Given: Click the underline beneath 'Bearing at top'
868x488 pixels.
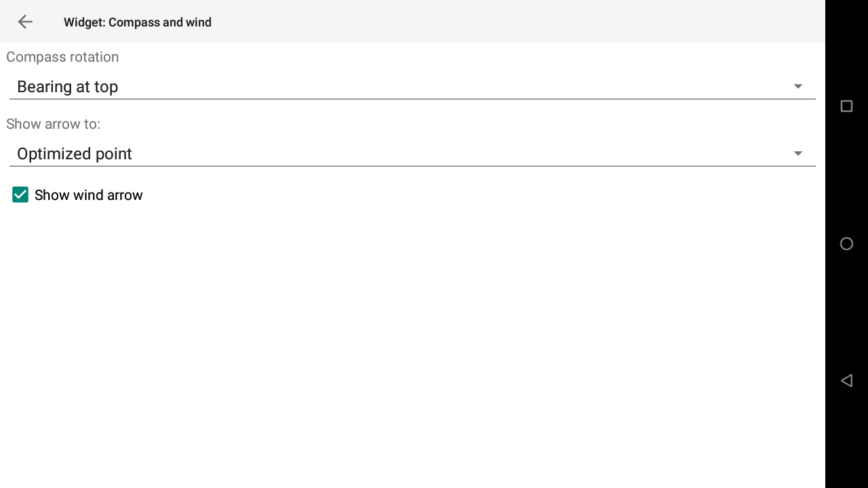Looking at the screenshot, I should click(x=412, y=99).
